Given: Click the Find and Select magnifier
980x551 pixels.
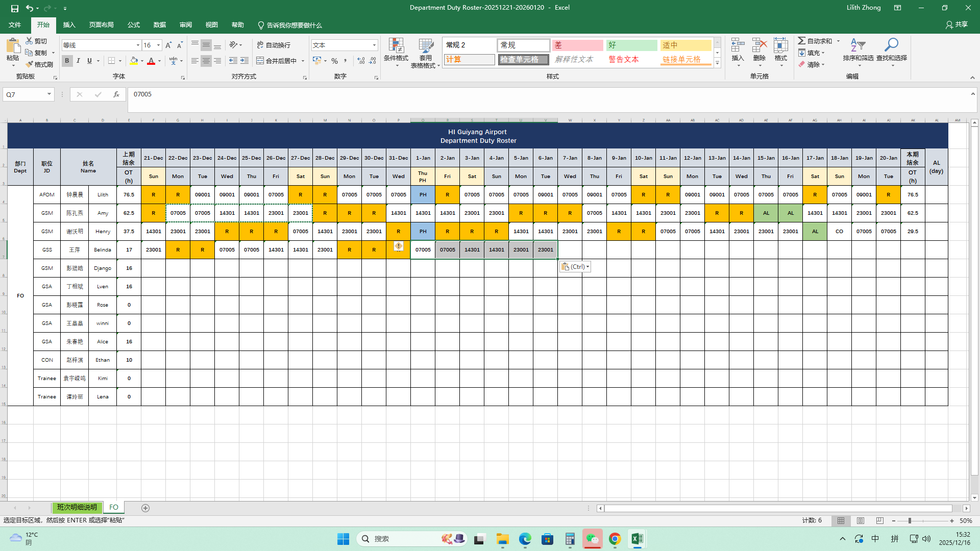Looking at the screenshot, I should [891, 46].
